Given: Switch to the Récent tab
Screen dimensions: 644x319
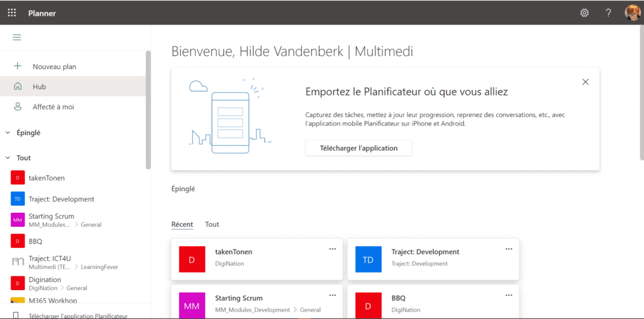Looking at the screenshot, I should pyautogui.click(x=182, y=224).
